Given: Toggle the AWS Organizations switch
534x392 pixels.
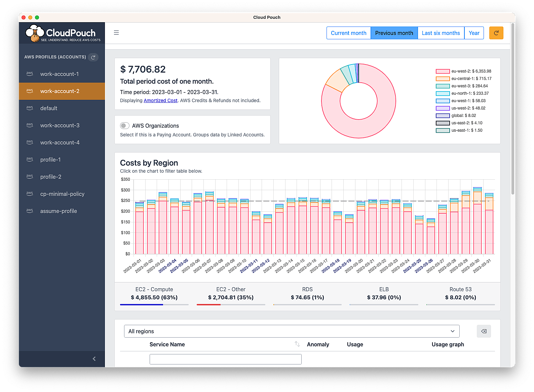Looking at the screenshot, I should coord(125,126).
